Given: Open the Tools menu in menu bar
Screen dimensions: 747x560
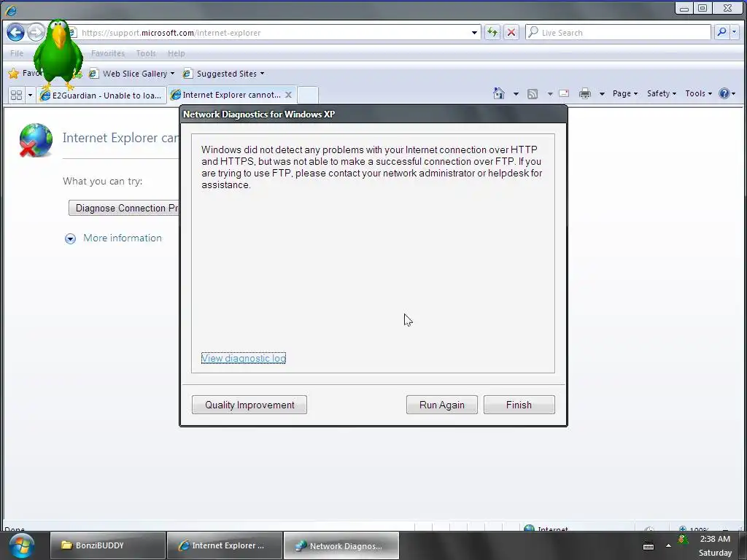Looking at the screenshot, I should pyautogui.click(x=146, y=53).
